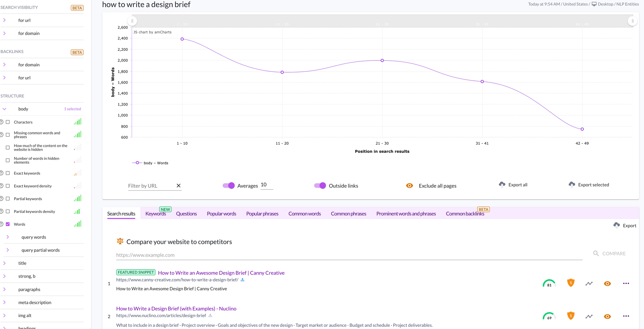Click the shield icon for Canny Creative result
Image resolution: width=644 pixels, height=329 pixels.
571,283
